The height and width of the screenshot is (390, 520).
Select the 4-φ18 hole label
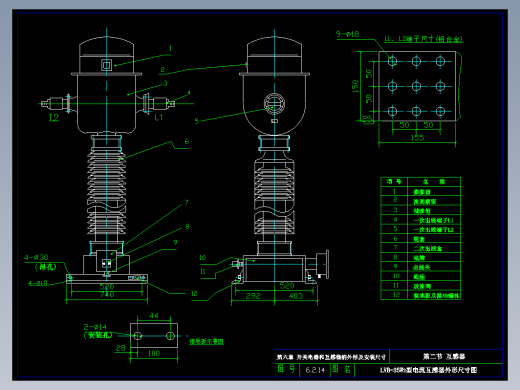pyautogui.click(x=38, y=283)
